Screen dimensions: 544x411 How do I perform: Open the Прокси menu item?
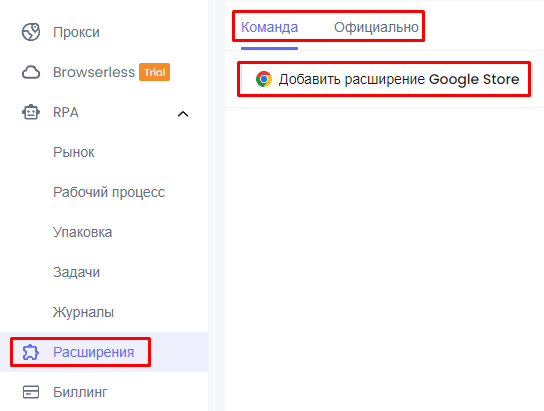pos(76,32)
